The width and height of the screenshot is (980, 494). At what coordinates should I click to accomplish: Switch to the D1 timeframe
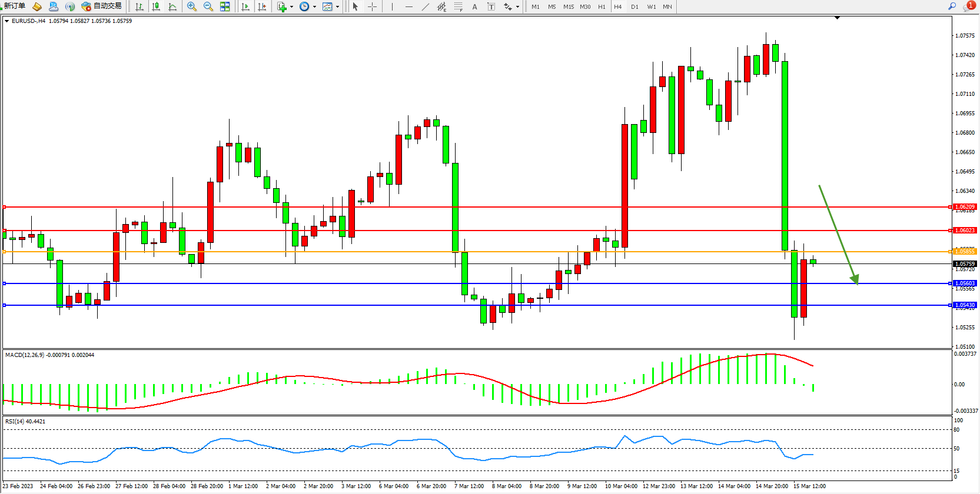634,6
